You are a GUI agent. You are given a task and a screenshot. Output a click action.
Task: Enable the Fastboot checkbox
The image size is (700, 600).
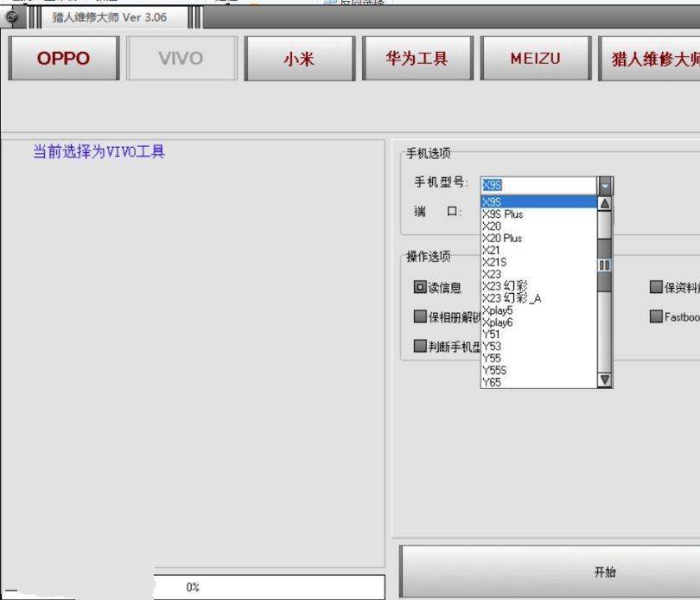pyautogui.click(x=657, y=316)
